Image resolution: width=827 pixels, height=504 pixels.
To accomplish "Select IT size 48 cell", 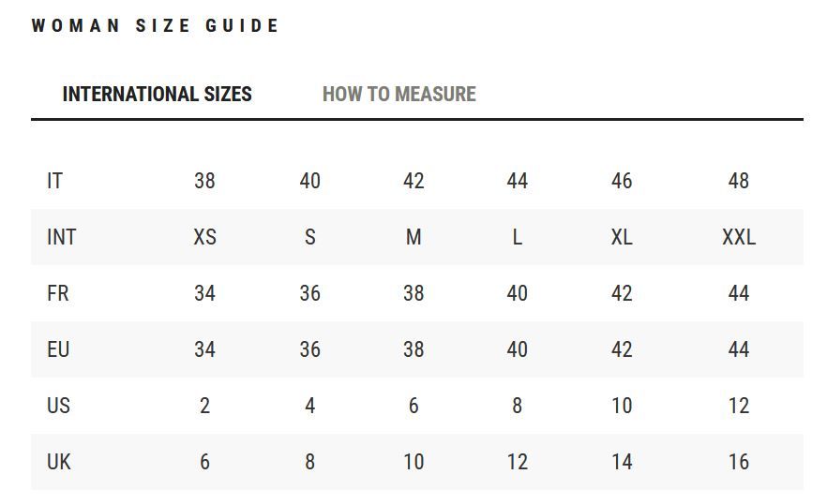I will tap(738, 181).
